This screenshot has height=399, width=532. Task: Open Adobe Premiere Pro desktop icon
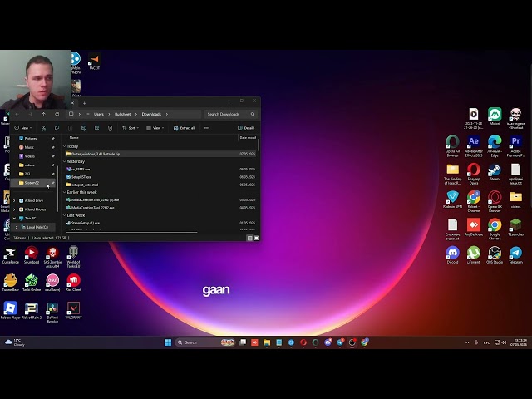tap(515, 146)
